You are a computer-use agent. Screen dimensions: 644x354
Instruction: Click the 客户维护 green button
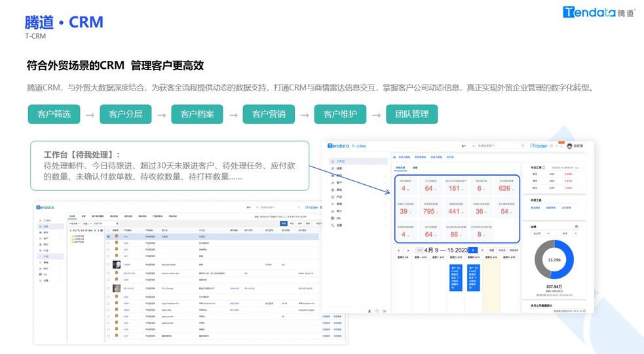[340, 114]
